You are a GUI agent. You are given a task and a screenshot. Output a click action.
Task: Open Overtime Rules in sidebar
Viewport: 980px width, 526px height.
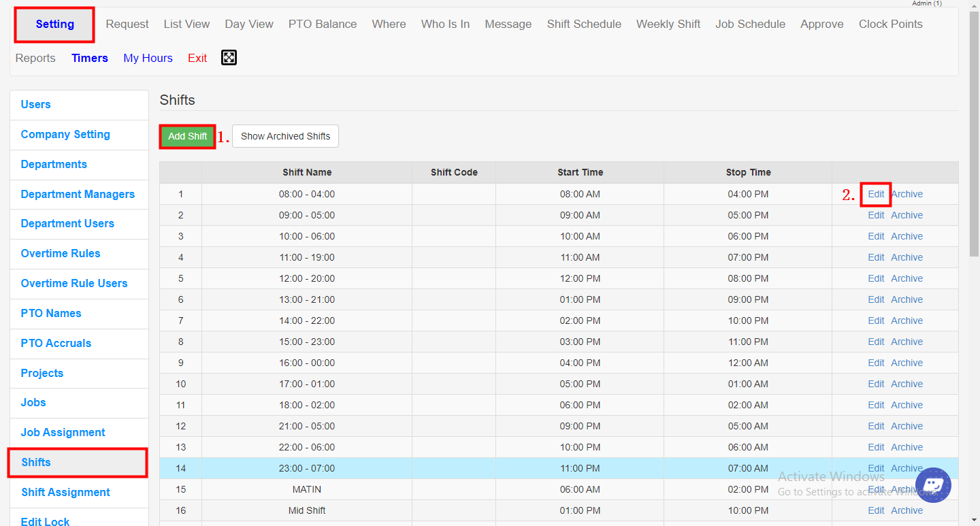79,254
